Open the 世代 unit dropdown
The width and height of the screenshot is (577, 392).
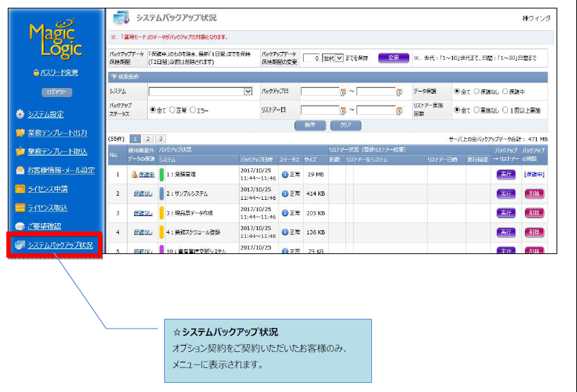pyautogui.click(x=331, y=58)
